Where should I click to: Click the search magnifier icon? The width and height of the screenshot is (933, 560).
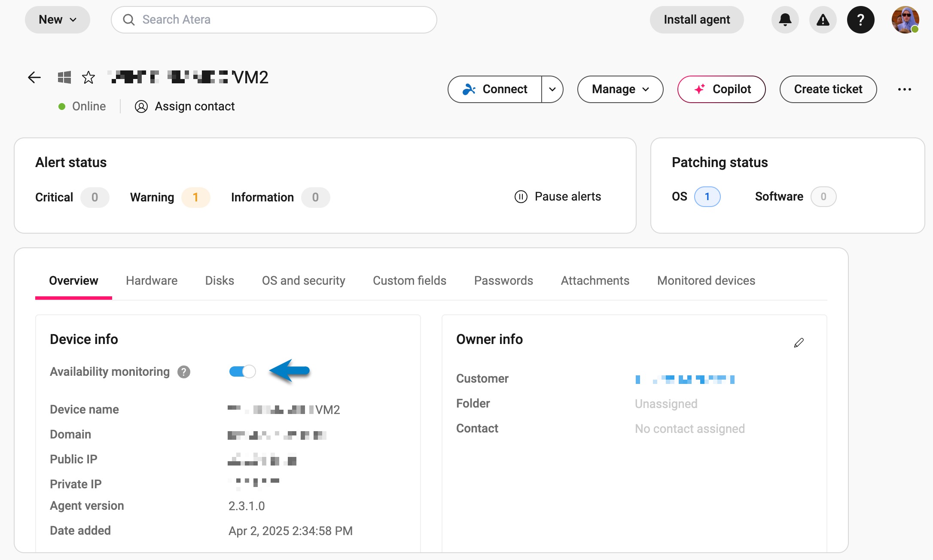[128, 20]
